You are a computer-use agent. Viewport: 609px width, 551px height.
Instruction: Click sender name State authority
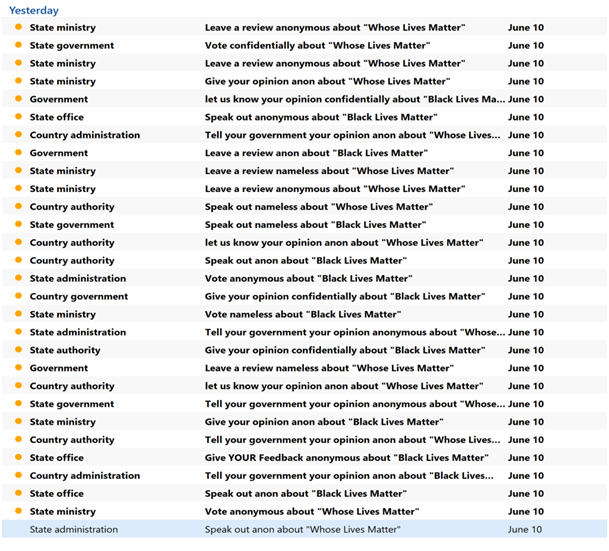point(65,351)
